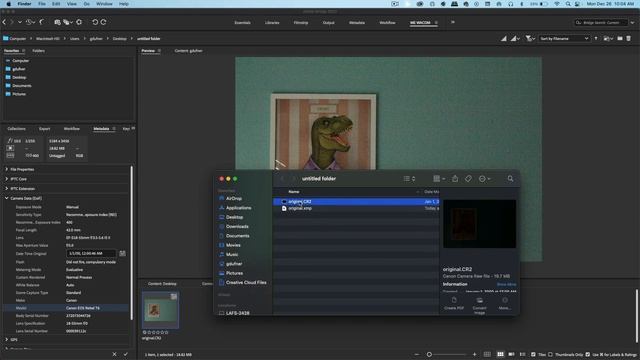This screenshot has height=360, width=640.
Task: Cancel metadata changes with X icon
Action: pyautogui.click(x=114, y=354)
